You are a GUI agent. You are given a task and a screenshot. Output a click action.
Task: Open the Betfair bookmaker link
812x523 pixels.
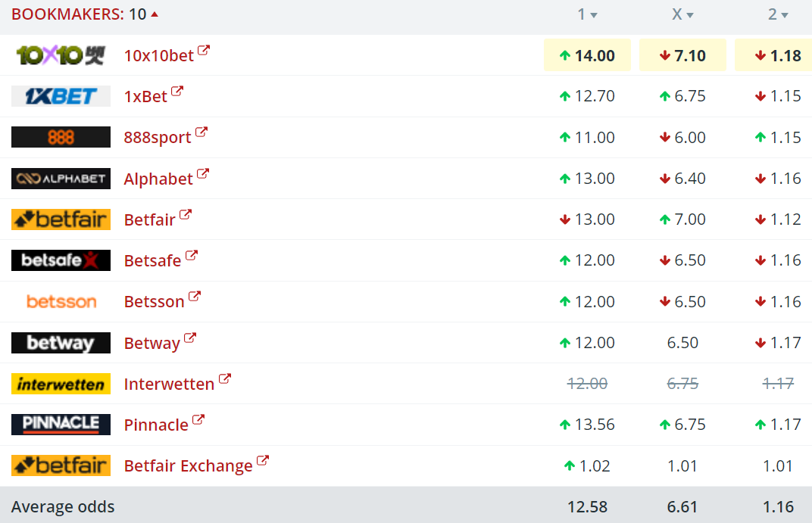(x=149, y=219)
